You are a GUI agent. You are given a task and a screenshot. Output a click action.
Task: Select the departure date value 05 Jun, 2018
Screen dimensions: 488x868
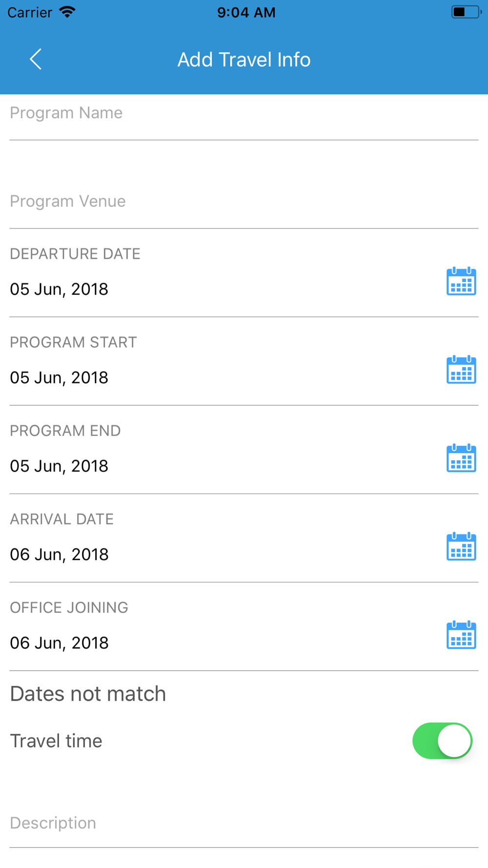pos(59,289)
